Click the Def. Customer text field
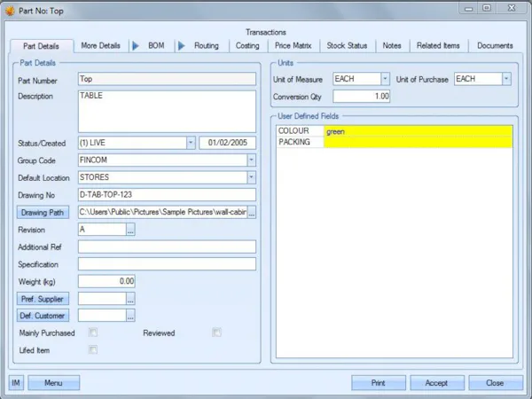The height and width of the screenshot is (399, 532). coord(102,316)
